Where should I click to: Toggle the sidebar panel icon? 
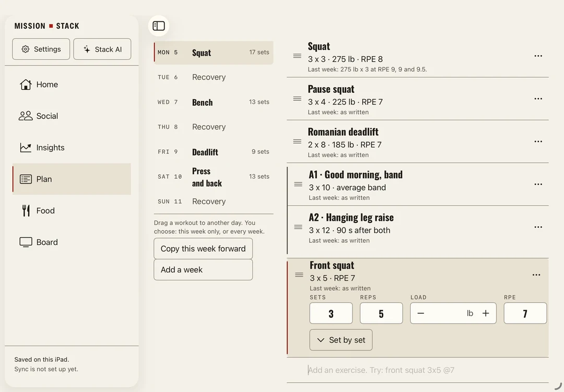pos(159,26)
